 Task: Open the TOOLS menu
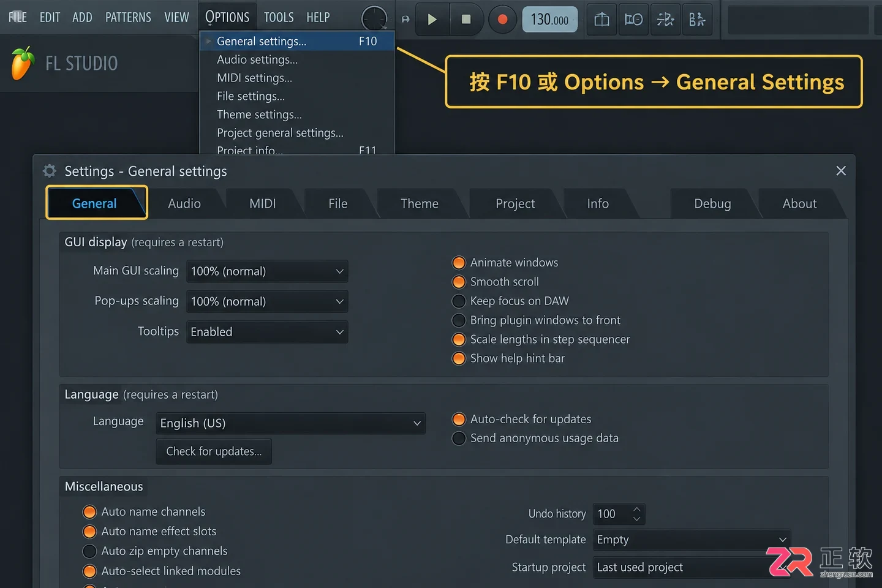click(x=279, y=17)
